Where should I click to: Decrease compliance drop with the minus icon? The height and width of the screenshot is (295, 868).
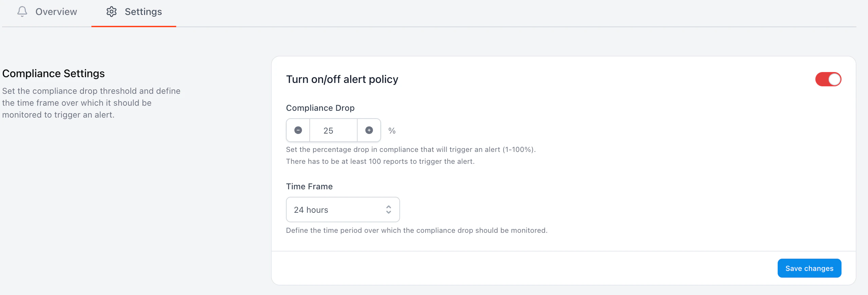(x=298, y=130)
